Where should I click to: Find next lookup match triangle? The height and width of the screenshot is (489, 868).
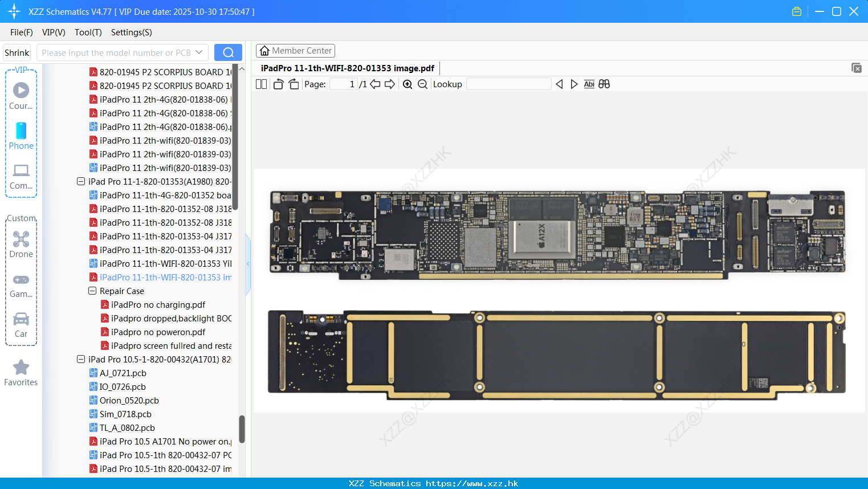pyautogui.click(x=574, y=84)
